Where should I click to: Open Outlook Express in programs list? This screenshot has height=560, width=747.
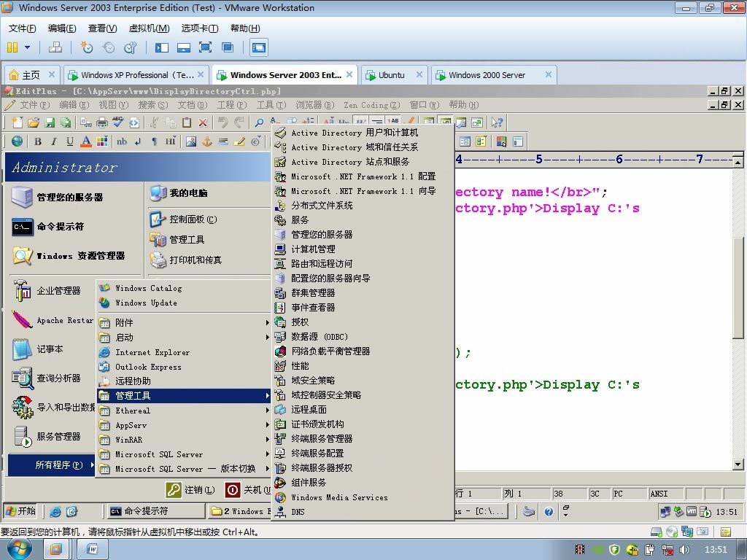[184, 367]
